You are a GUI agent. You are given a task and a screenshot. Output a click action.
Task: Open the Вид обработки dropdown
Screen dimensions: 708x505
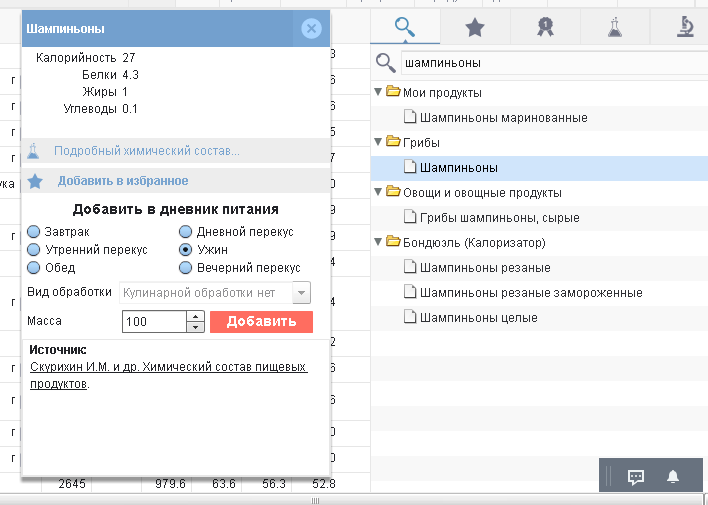(300, 293)
